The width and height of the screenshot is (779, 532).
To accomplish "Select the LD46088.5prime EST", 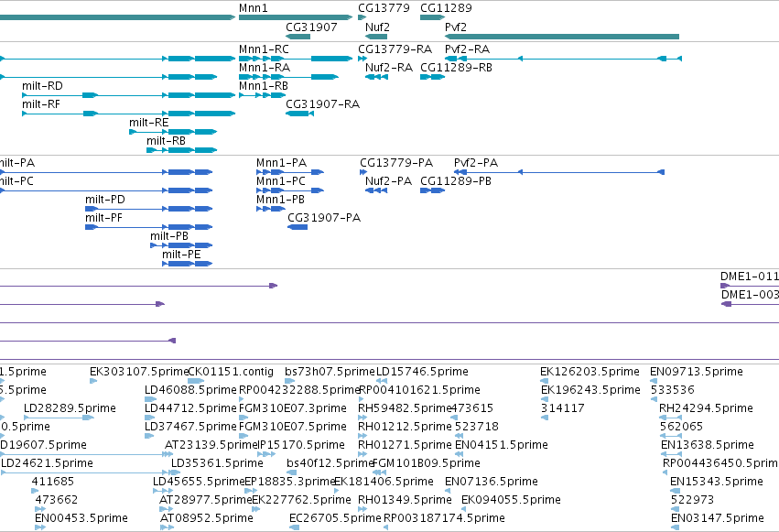I will tap(150, 399).
